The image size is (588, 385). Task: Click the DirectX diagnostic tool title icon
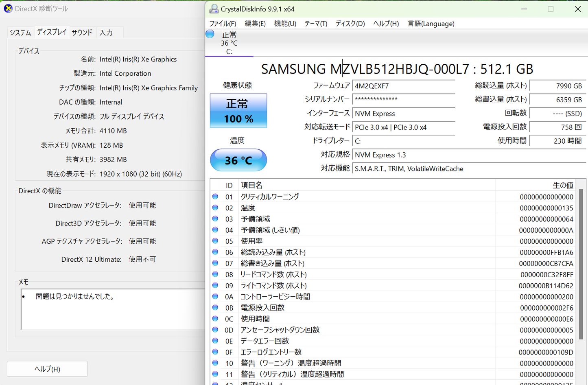[8, 9]
